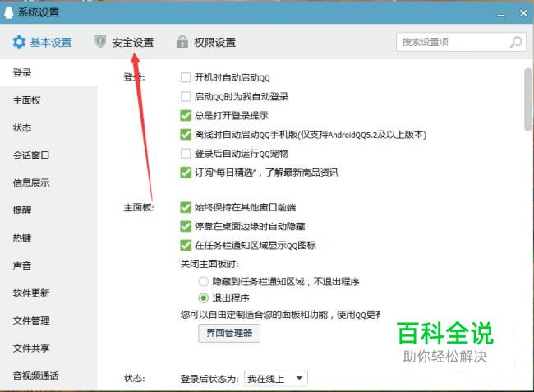Click the vertical scrollbar thumb

[x=528, y=99]
